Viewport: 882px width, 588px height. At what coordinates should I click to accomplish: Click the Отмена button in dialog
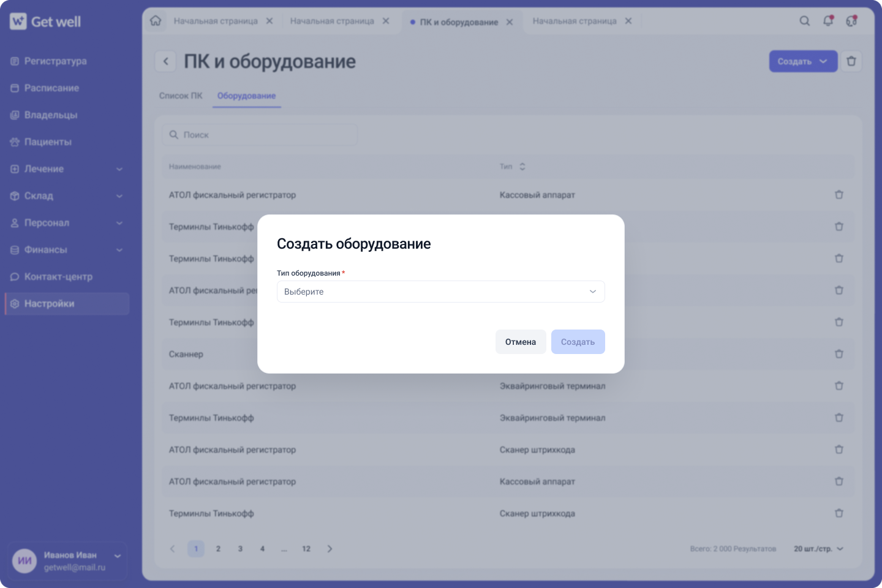[521, 342]
